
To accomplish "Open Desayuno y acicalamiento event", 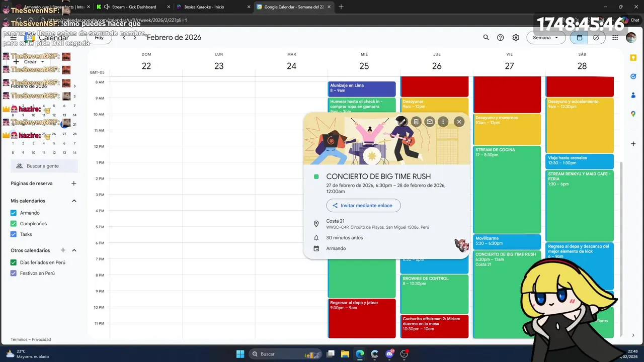I will pos(580,125).
